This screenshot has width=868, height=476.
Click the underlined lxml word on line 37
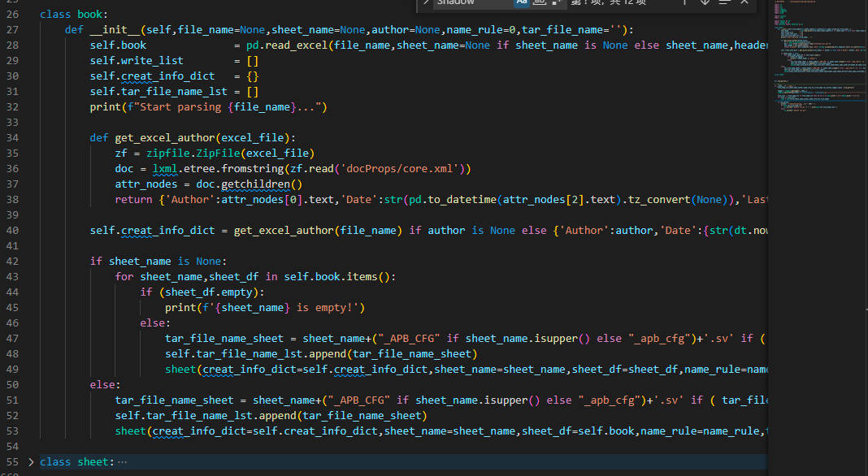[x=165, y=168]
